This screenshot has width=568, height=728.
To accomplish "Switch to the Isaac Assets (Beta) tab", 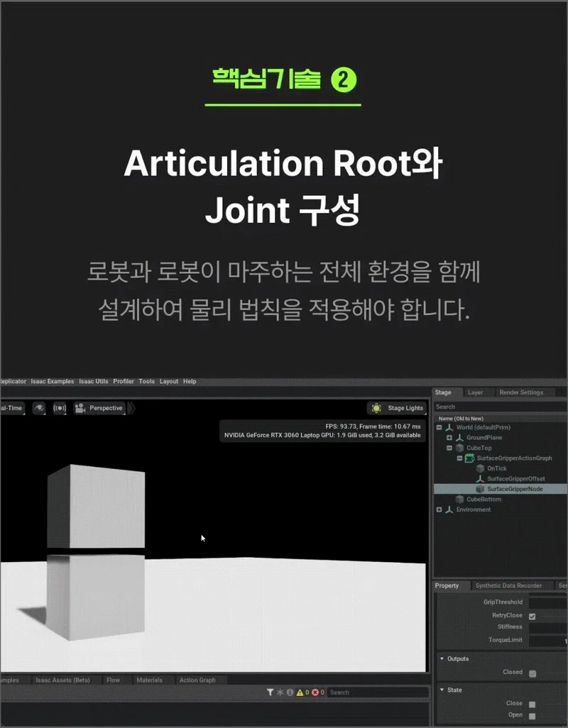I will click(62, 680).
